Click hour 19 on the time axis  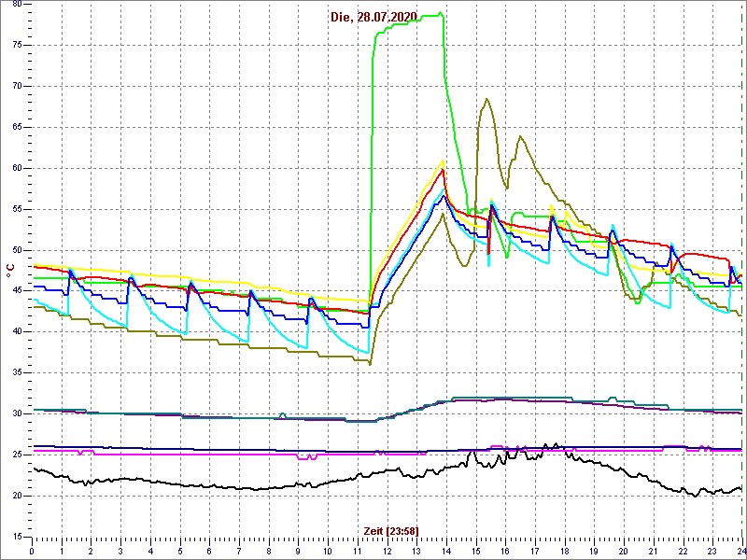(594, 551)
